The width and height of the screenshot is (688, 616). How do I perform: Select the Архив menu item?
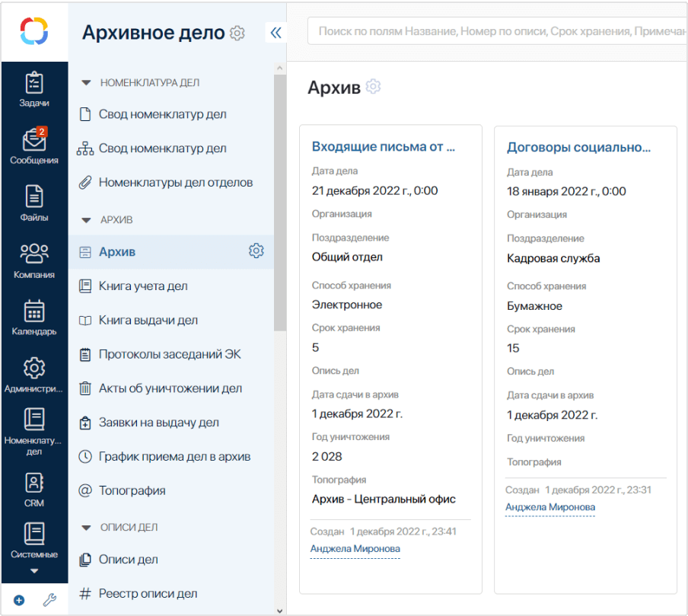[171, 251]
